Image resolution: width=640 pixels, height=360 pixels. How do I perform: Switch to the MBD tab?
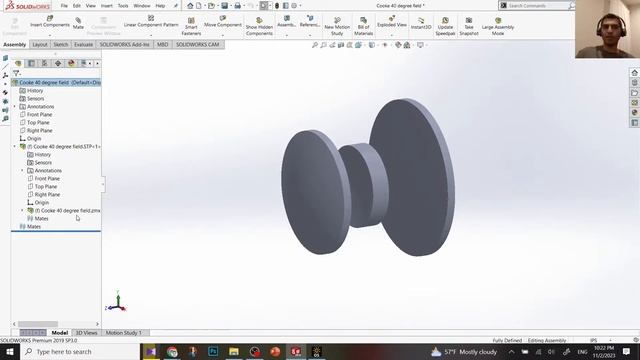(162, 44)
